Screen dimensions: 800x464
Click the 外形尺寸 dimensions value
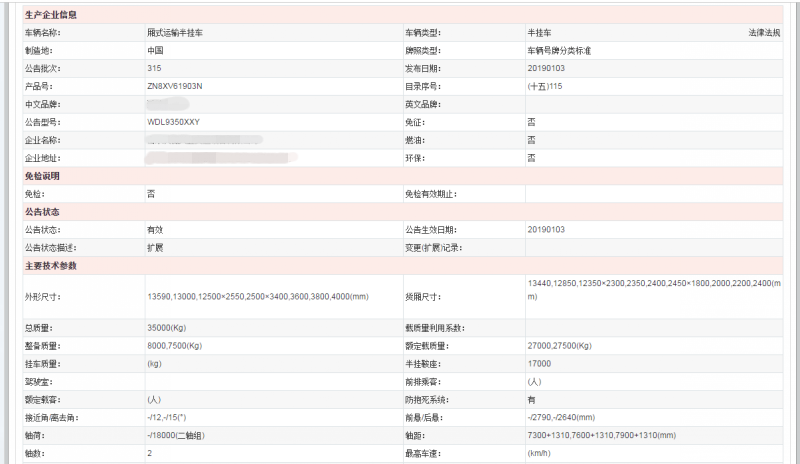[x=258, y=297]
